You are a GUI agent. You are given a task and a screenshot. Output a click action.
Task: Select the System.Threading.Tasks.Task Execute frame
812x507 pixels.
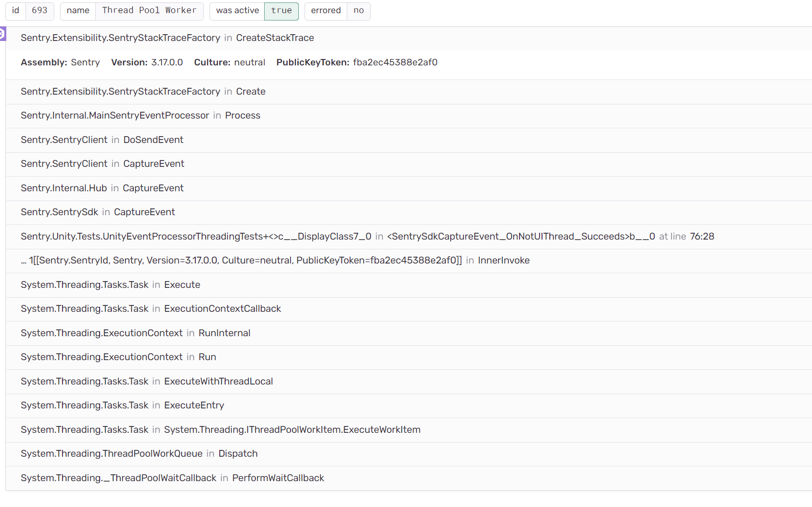pyautogui.click(x=110, y=284)
